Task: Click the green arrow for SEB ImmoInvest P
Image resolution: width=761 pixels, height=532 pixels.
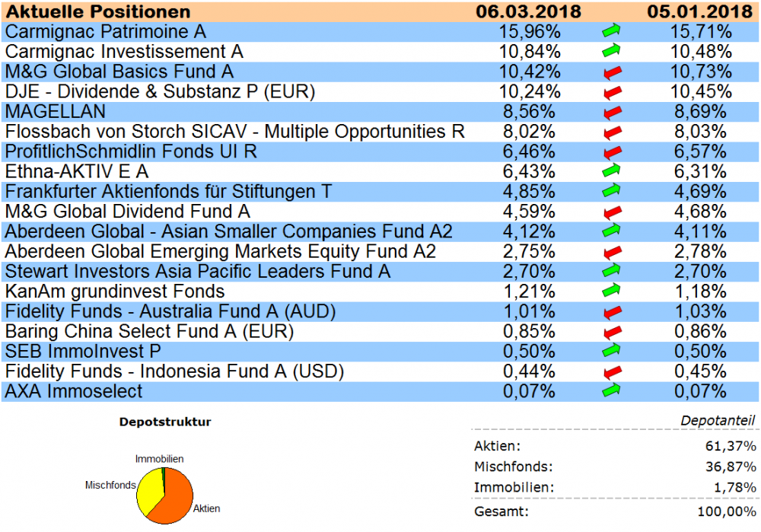Action: tap(610, 351)
